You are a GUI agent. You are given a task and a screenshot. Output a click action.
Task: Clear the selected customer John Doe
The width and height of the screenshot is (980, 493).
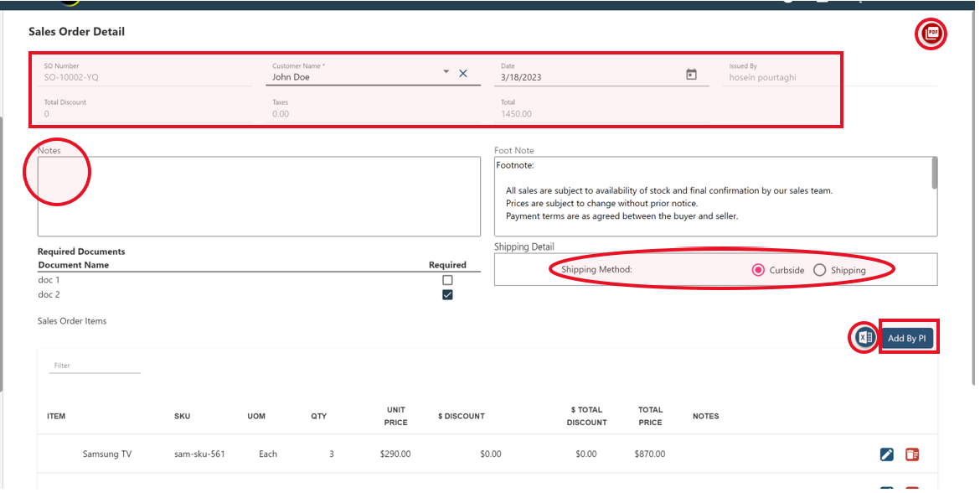click(x=462, y=73)
